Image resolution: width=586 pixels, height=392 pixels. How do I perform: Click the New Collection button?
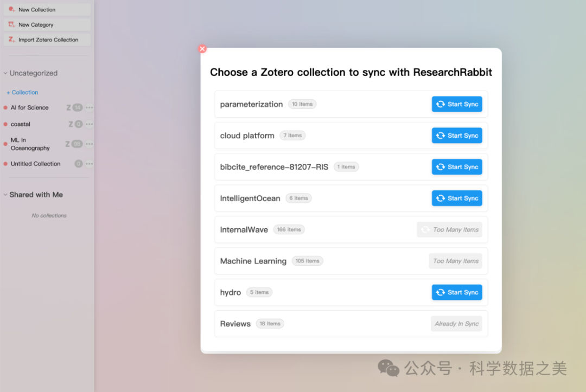pyautogui.click(x=47, y=10)
